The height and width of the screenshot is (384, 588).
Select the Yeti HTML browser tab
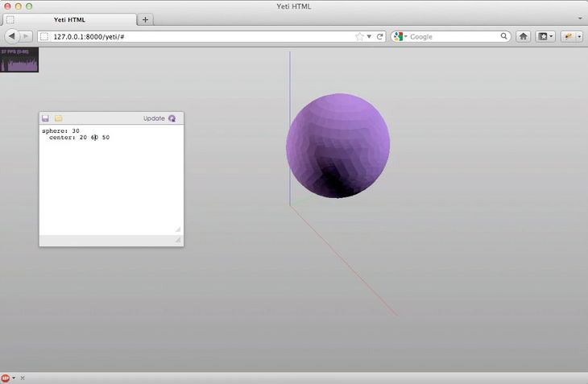[x=68, y=19]
